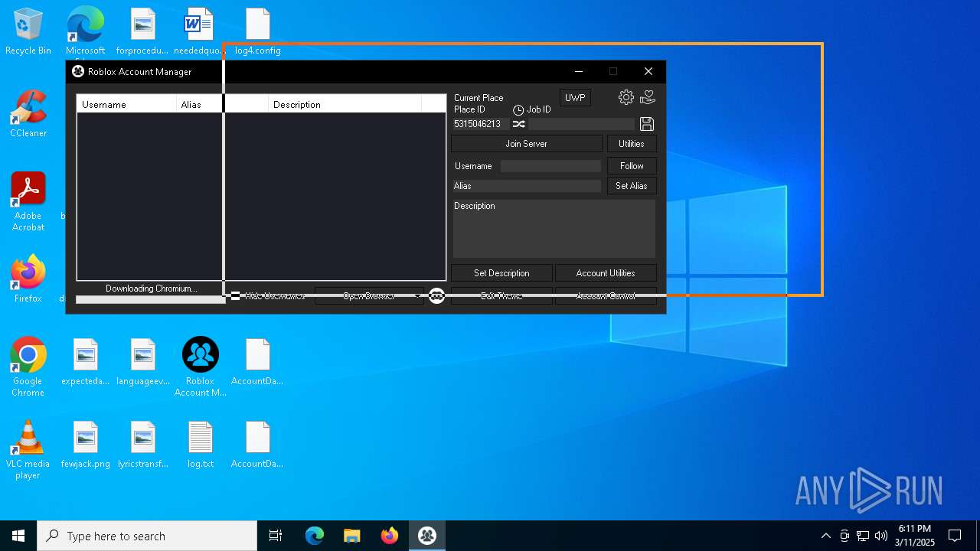Click the Set Alias button
The height and width of the screenshot is (551, 980).
tap(632, 186)
